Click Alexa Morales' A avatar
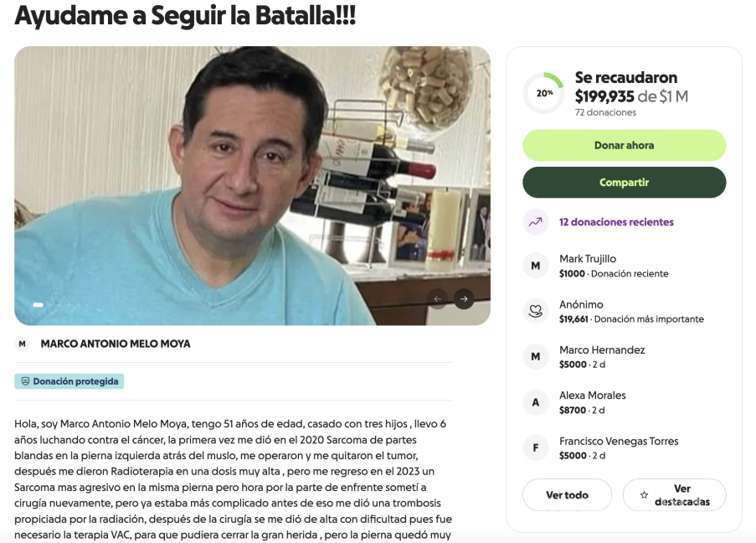Image resolution: width=756 pixels, height=543 pixels. pyautogui.click(x=536, y=402)
